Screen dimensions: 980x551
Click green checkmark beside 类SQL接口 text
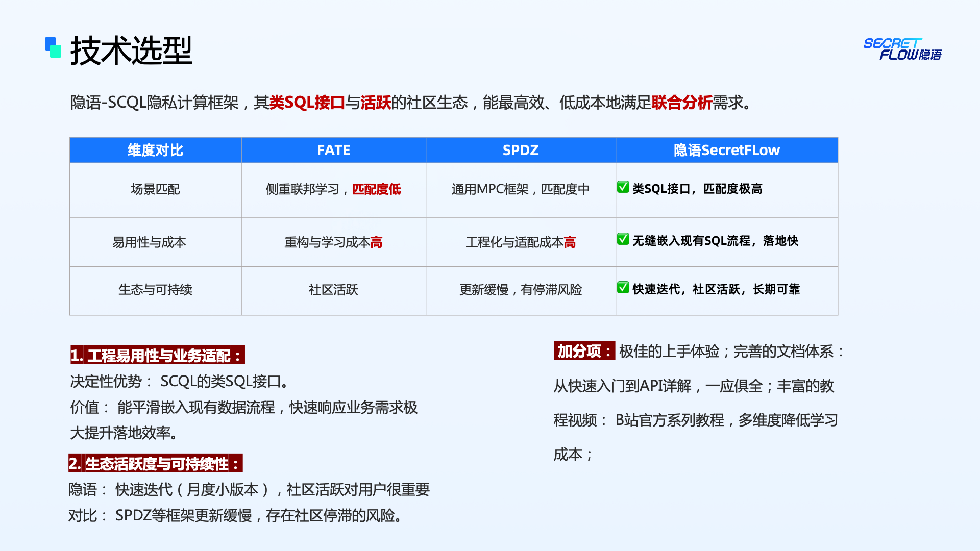pyautogui.click(x=623, y=187)
